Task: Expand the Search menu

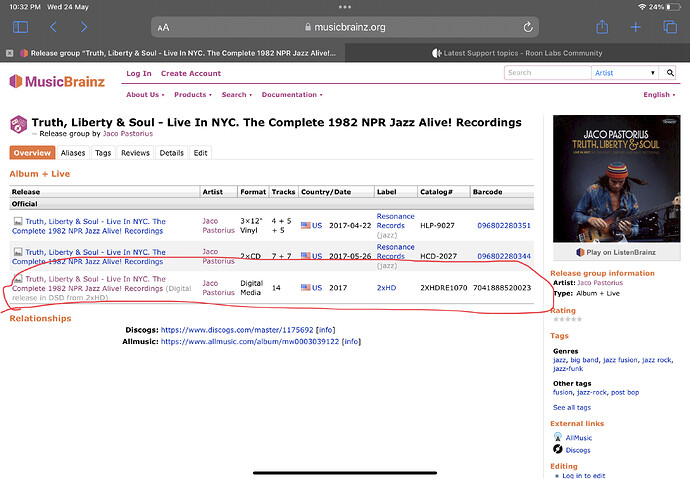Action: point(237,95)
